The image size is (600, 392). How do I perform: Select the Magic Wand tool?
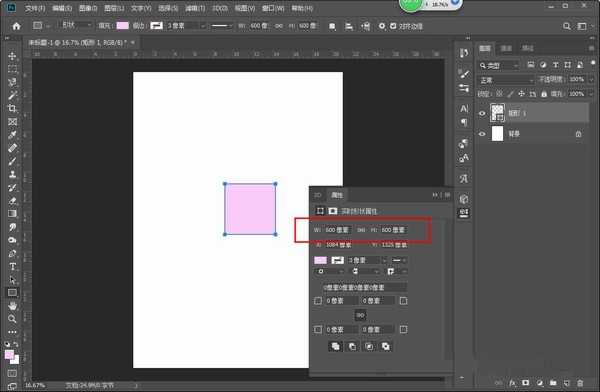[12, 95]
